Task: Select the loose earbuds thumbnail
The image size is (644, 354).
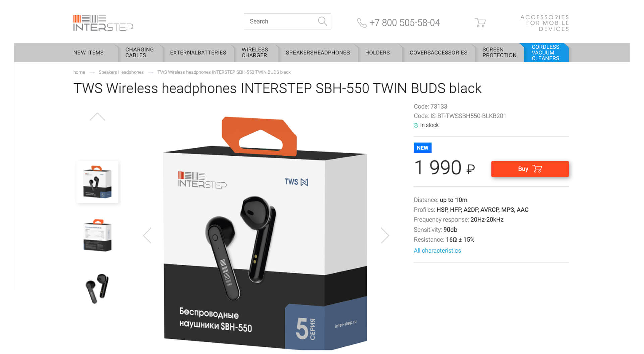Action: pyautogui.click(x=97, y=289)
